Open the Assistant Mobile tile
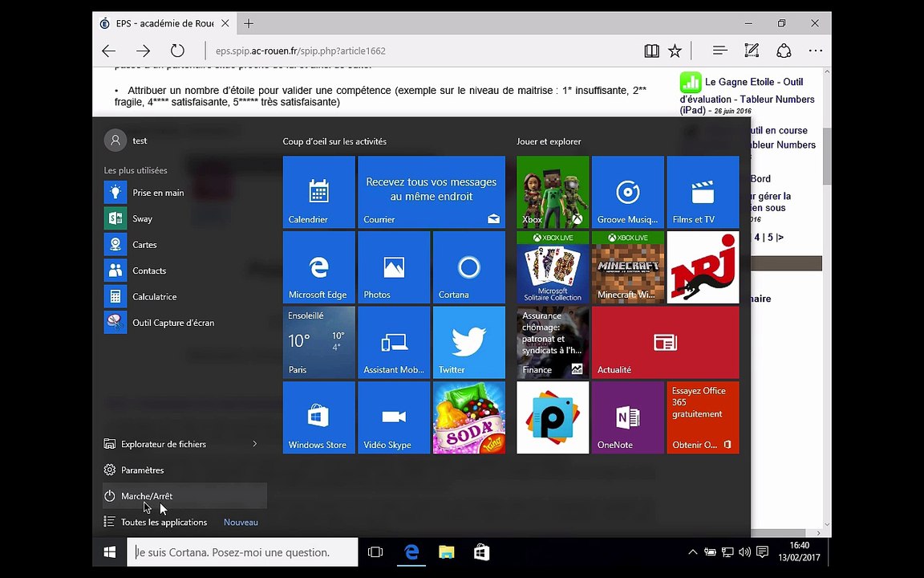 click(x=394, y=342)
